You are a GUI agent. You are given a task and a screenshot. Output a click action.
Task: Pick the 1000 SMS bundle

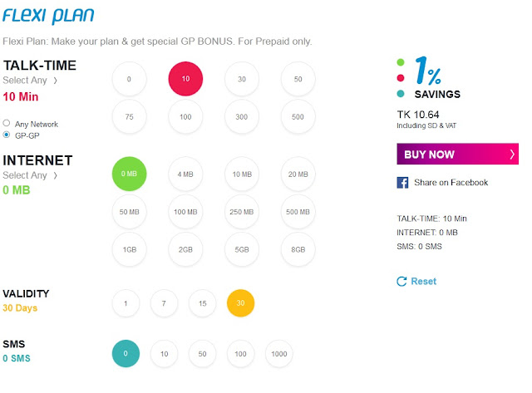(x=279, y=354)
